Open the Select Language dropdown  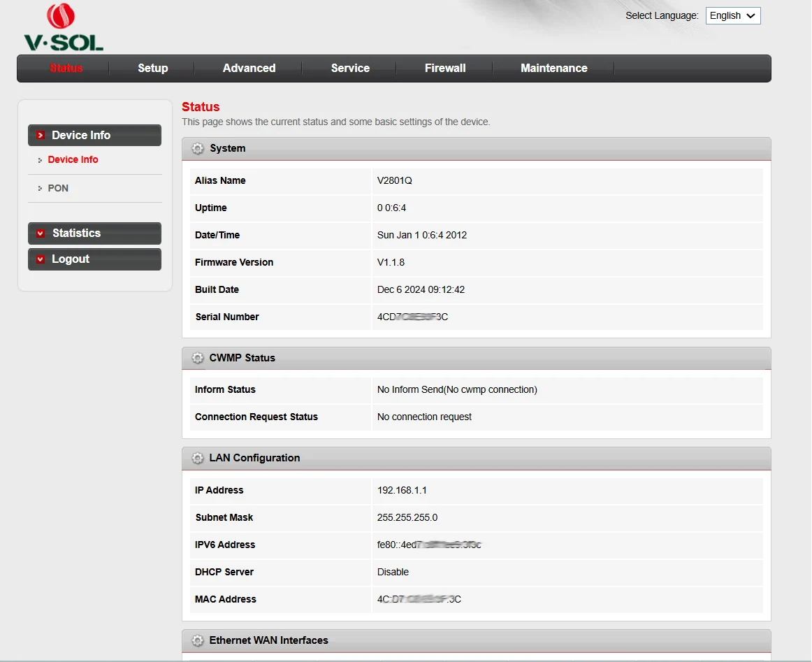(732, 16)
